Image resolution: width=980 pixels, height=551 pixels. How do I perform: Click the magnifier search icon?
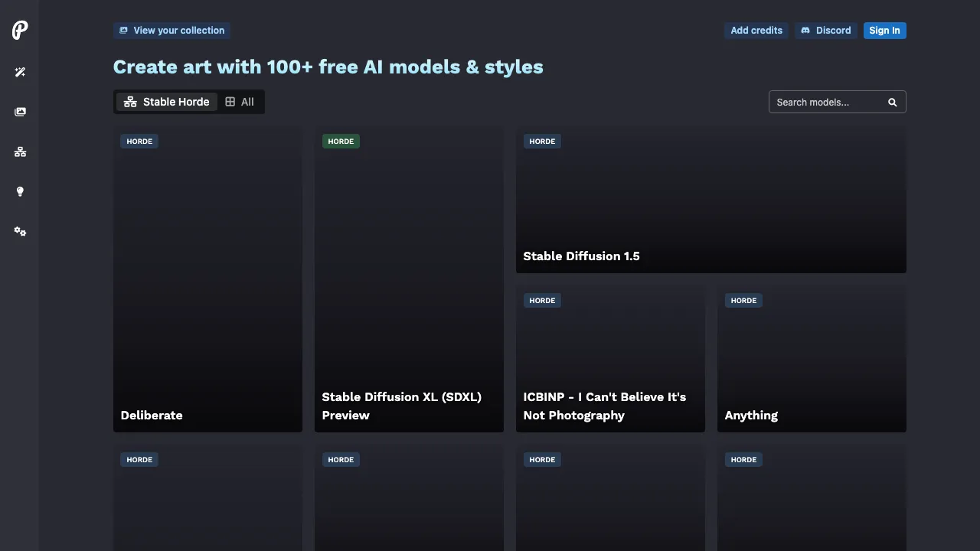tap(892, 102)
